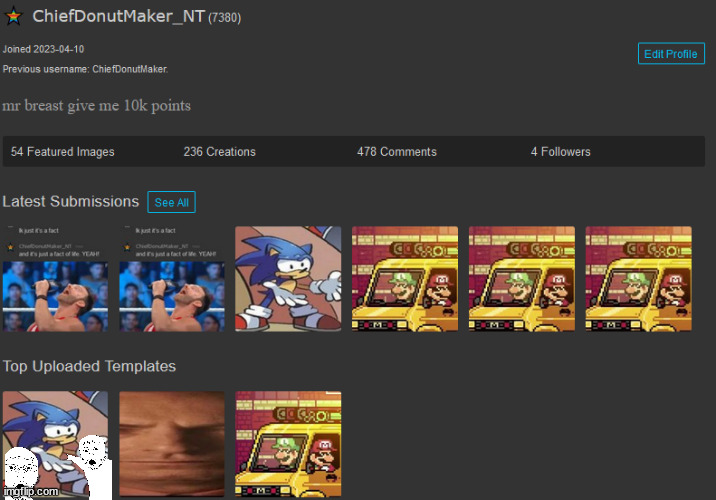The height and width of the screenshot is (500, 716).
Task: View the 478 Comments stat
Action: pos(396,152)
